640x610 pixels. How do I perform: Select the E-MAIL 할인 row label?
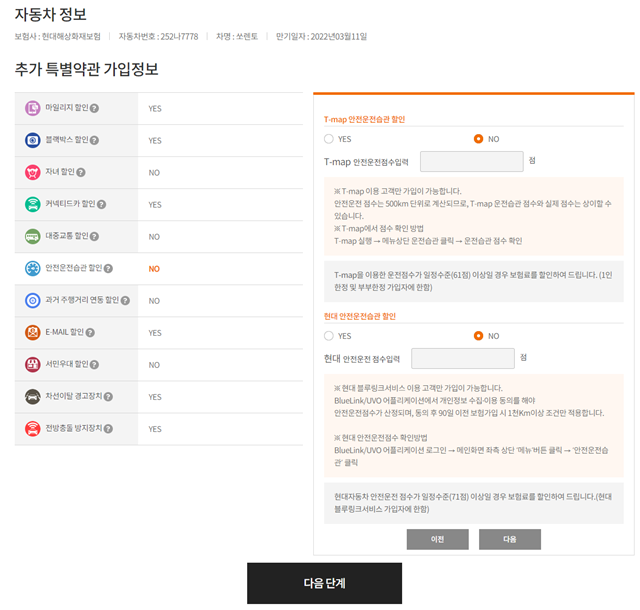point(64,332)
